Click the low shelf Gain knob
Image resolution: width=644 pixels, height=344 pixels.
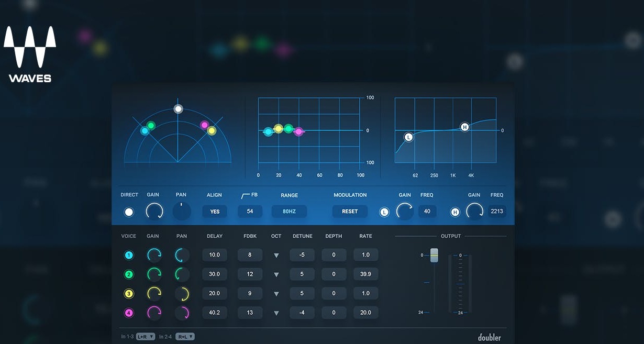pos(405,211)
